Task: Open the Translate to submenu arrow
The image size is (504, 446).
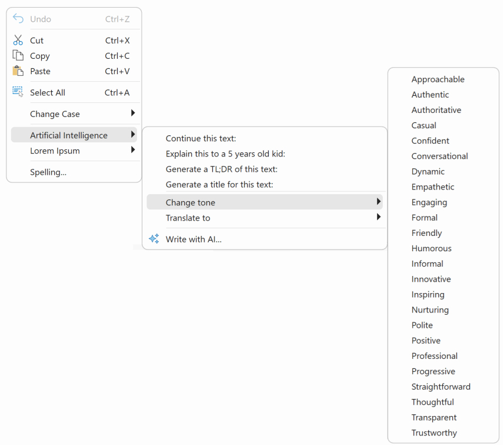Action: point(379,217)
